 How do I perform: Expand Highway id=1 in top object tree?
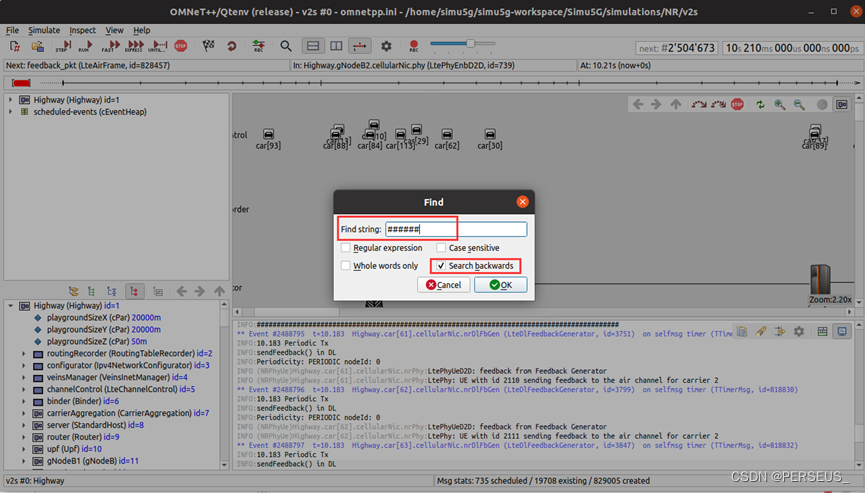pyautogui.click(x=10, y=100)
